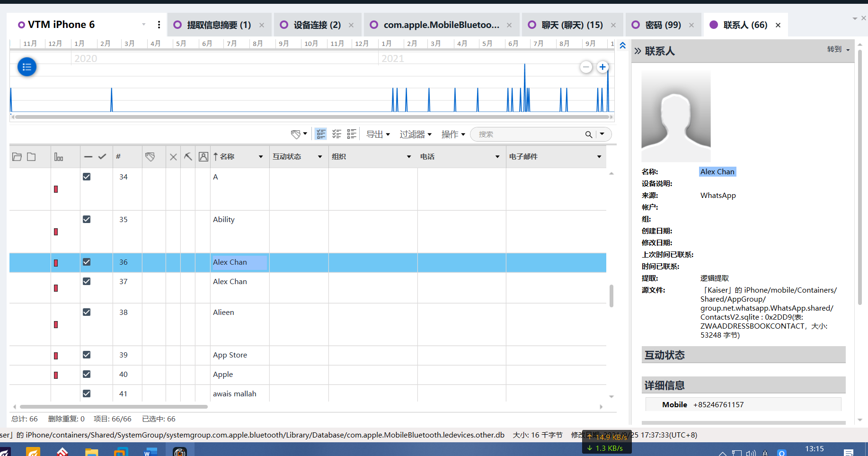The image size is (868, 456).
Task: Uncheck the checkbox for row 40 Apple
Action: (x=87, y=374)
